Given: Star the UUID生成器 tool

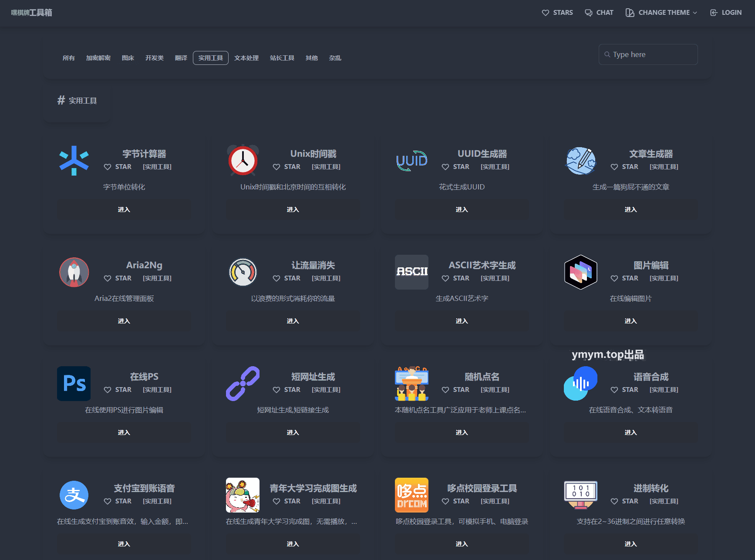Looking at the screenshot, I should click(455, 167).
